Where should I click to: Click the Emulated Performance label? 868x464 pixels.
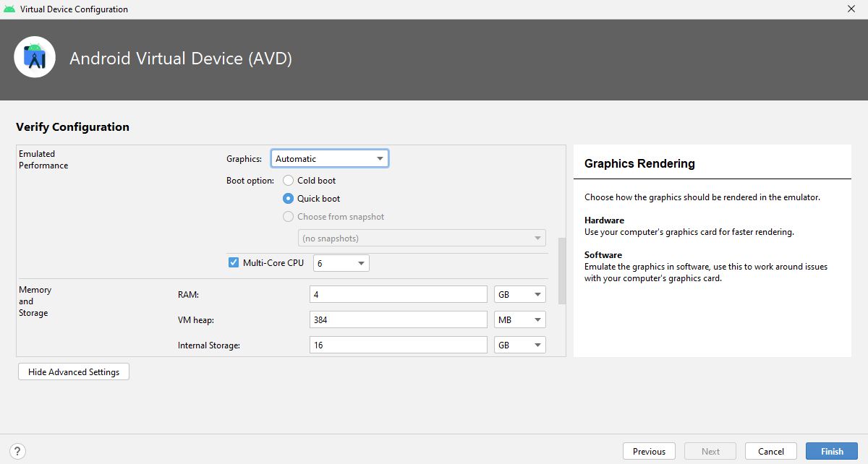coord(43,159)
